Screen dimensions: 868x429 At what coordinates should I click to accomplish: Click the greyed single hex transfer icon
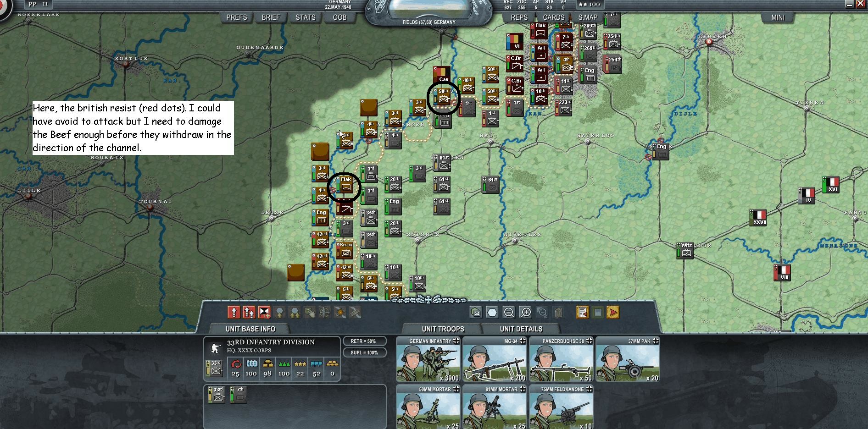(x=279, y=313)
